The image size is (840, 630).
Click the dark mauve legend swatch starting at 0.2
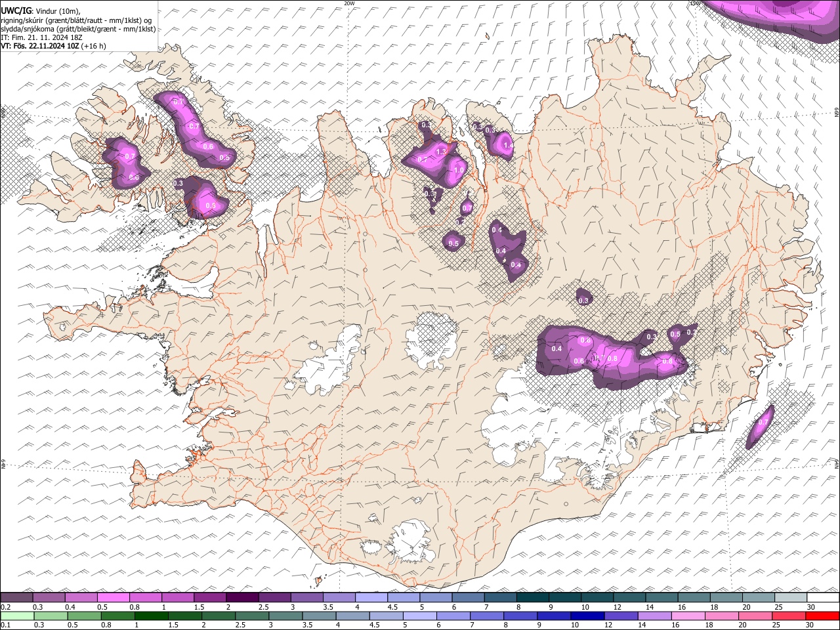click(x=17, y=597)
